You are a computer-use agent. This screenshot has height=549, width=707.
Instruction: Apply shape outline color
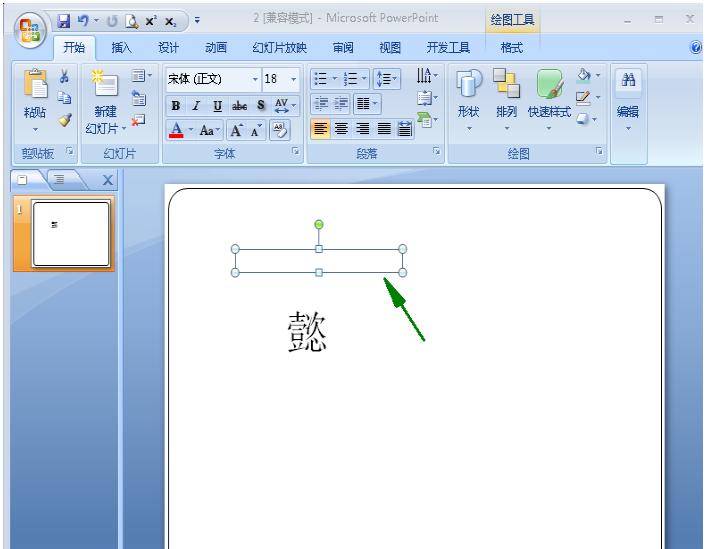coord(583,98)
